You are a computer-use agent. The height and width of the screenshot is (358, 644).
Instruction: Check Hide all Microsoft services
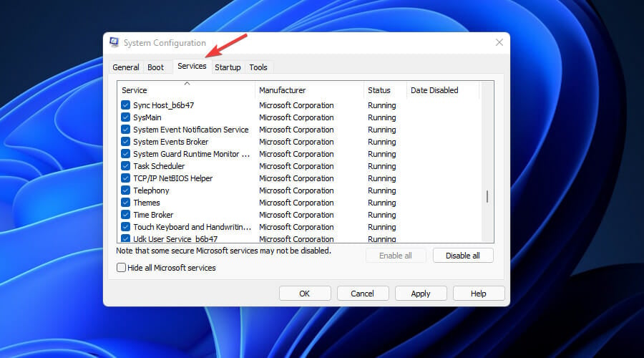tap(121, 268)
